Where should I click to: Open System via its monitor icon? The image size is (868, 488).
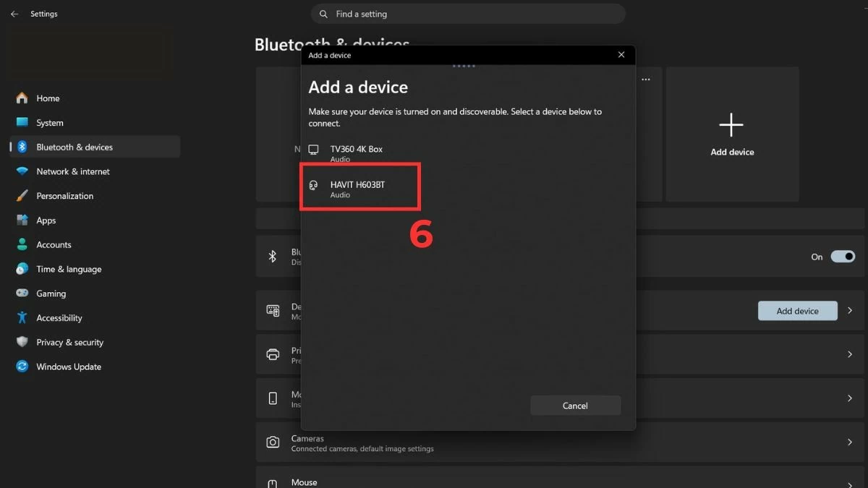22,123
